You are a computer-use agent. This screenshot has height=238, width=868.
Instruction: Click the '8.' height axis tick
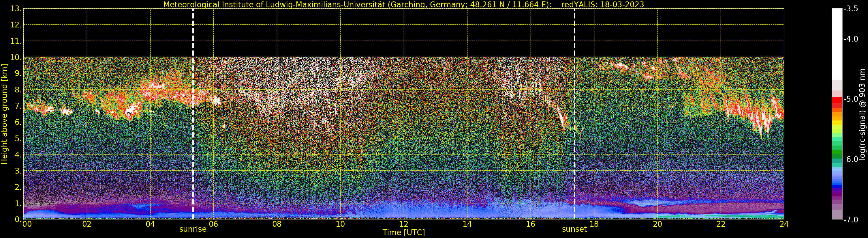coord(18,90)
